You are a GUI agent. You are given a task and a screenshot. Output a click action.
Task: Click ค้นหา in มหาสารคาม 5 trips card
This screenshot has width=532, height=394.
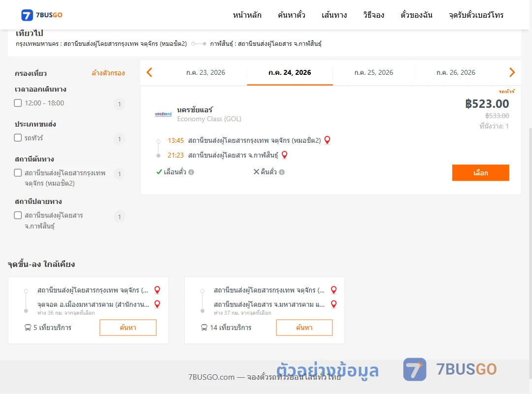[x=128, y=328]
